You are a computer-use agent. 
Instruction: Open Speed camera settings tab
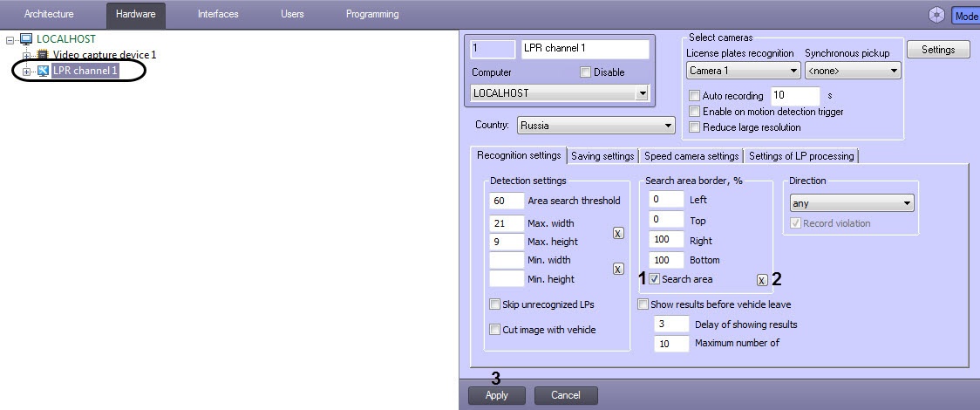click(691, 155)
